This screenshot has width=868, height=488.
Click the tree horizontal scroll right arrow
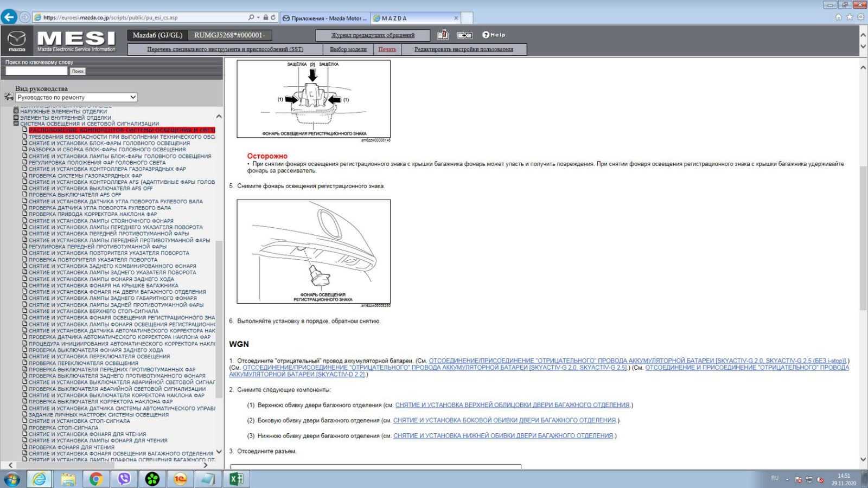(x=205, y=465)
